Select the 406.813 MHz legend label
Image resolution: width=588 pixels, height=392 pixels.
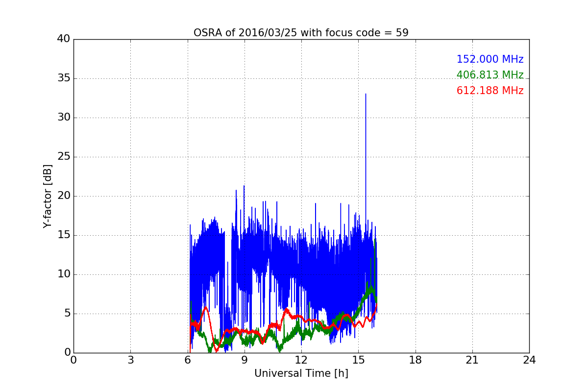pyautogui.click(x=490, y=75)
